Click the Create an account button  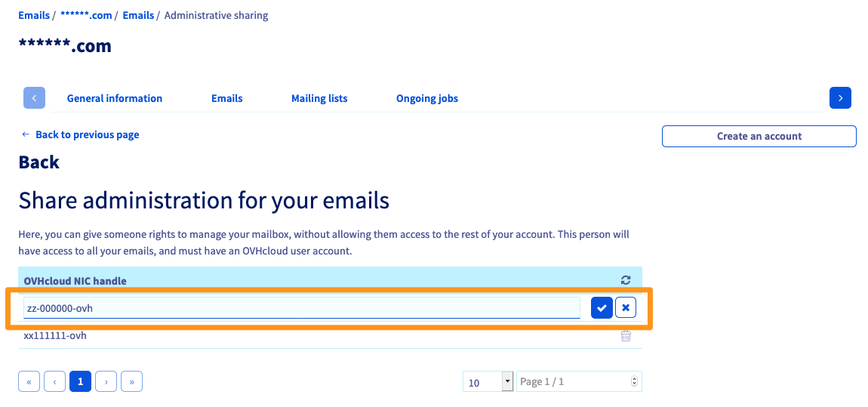(x=759, y=136)
